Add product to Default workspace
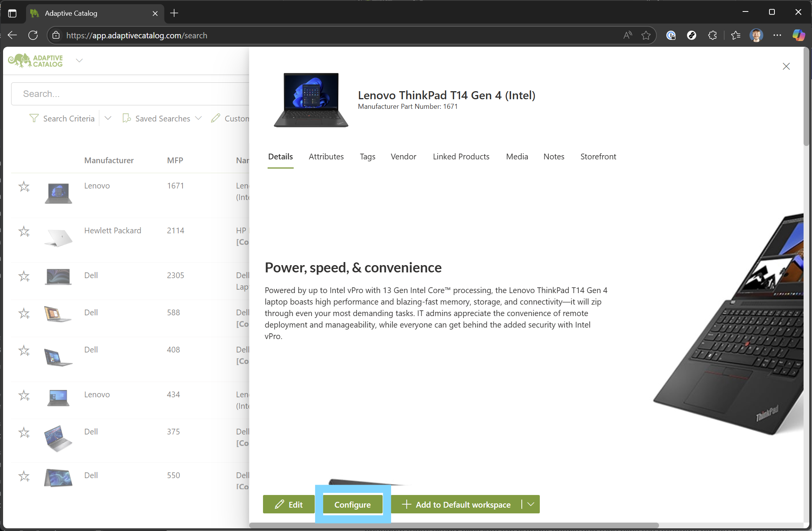Viewport: 812px width, 531px height. pos(457,504)
